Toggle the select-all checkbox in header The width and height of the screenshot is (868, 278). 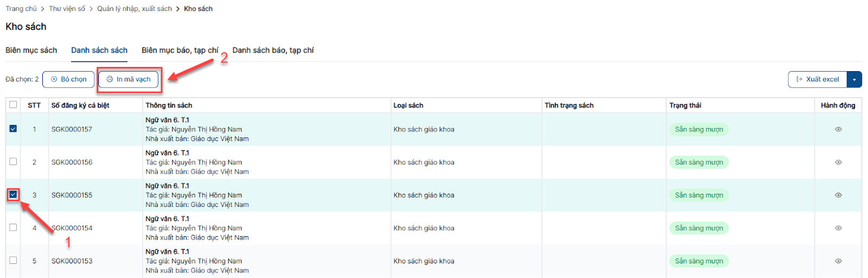click(x=13, y=105)
